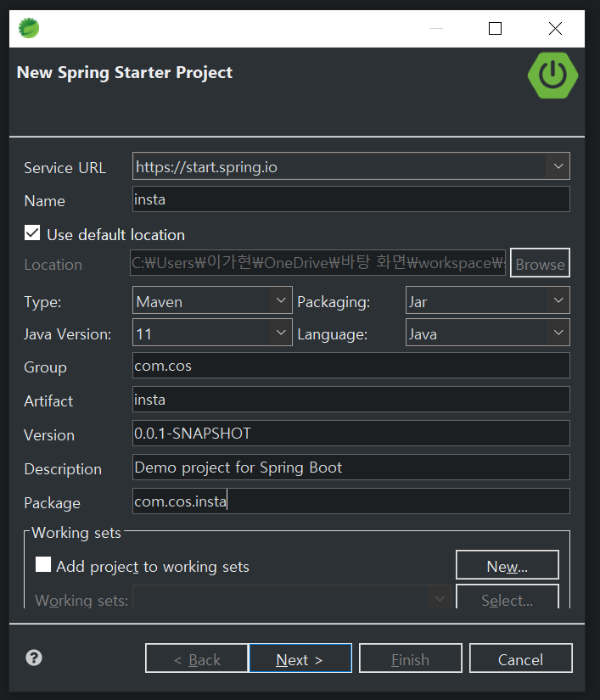Expand the Service URL dropdown arrow
Image resolution: width=600 pixels, height=700 pixels.
558,166
